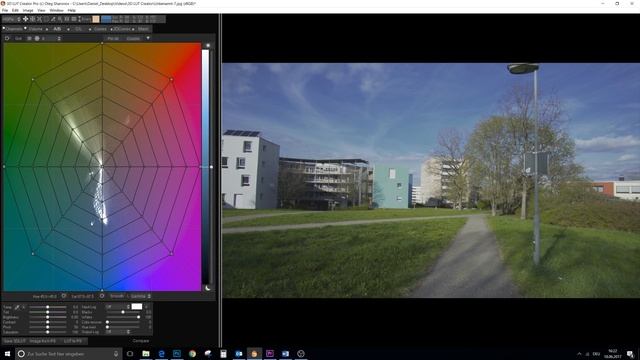Select the move/pan cross-arrows tool
The height and width of the screenshot is (360, 640).
tap(25, 19)
